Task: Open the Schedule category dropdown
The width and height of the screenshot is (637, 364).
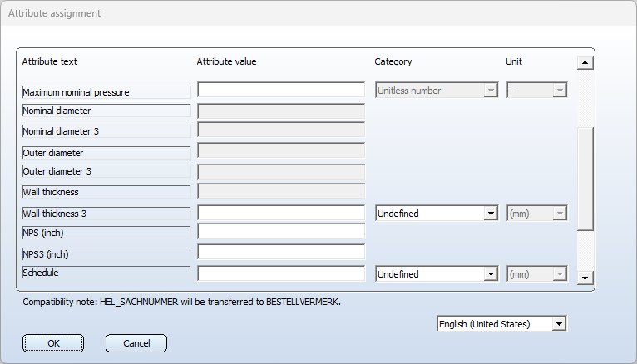Action: pyautogui.click(x=437, y=274)
